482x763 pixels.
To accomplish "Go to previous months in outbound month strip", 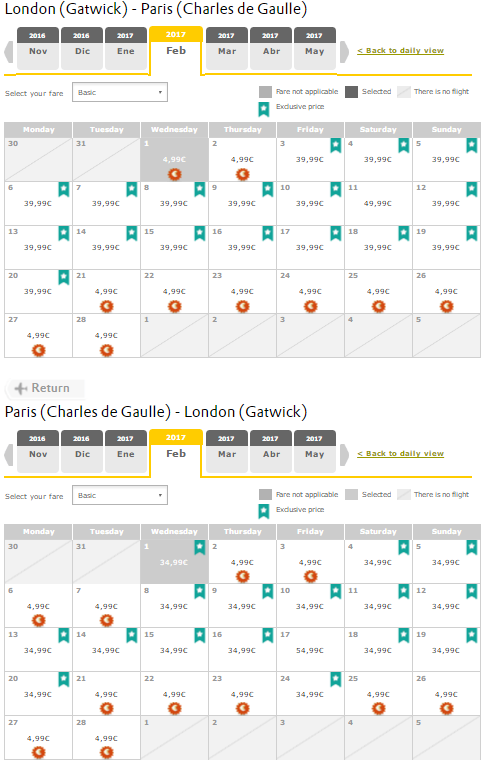I will (8, 52).
